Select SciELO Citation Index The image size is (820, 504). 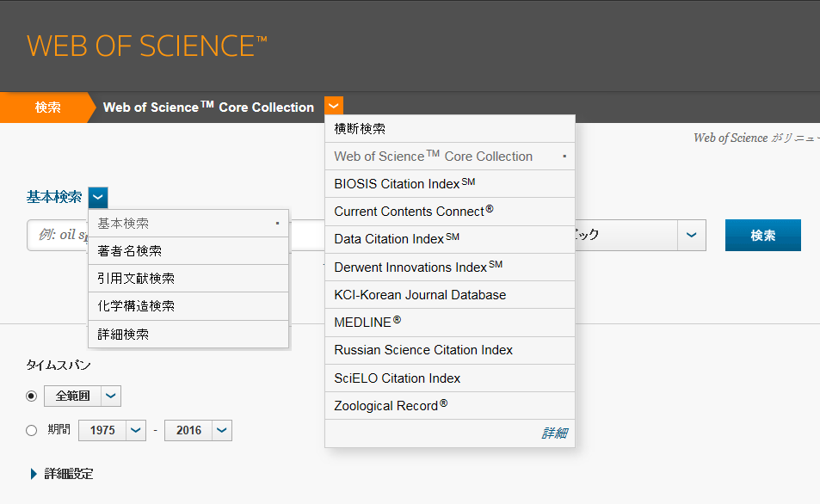point(450,378)
